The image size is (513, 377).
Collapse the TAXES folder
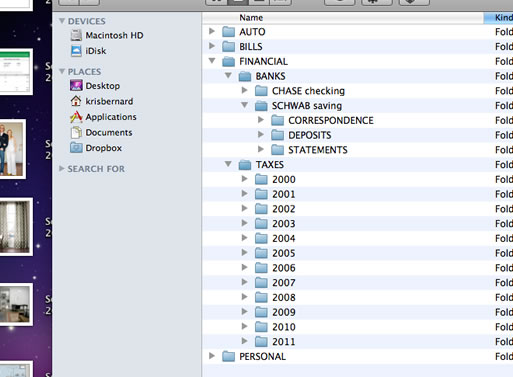pyautogui.click(x=228, y=164)
